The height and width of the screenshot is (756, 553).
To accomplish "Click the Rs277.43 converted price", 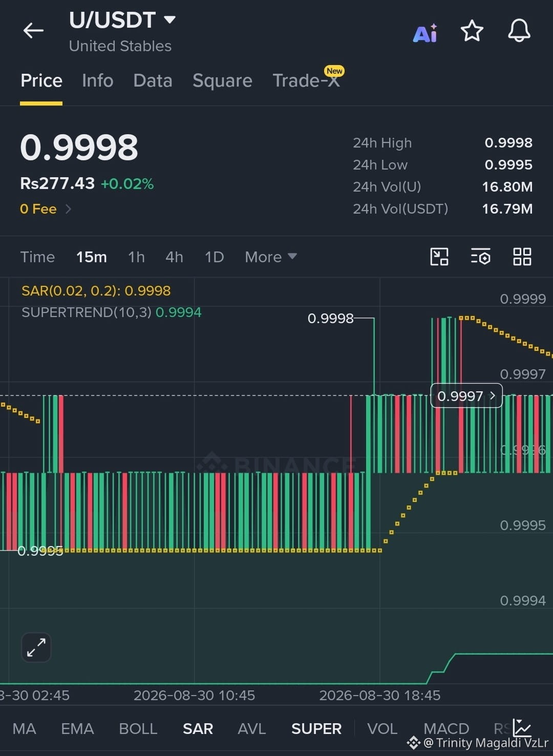I will pos(57,183).
